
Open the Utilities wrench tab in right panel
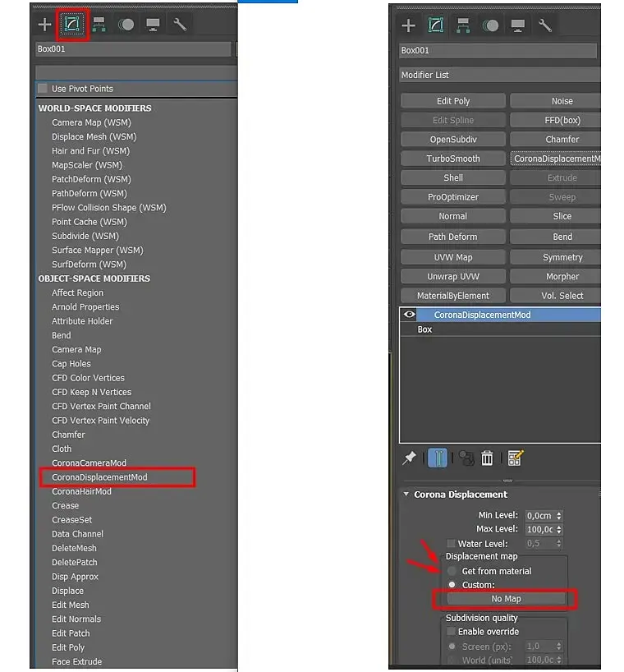(544, 25)
